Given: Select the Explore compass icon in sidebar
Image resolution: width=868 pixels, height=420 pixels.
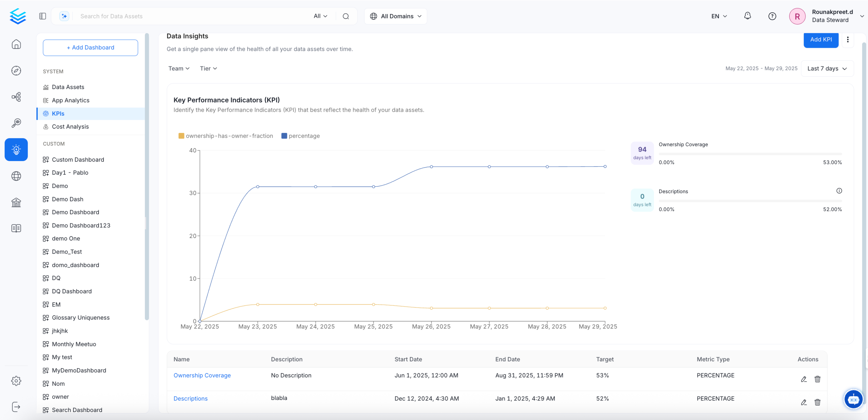Looking at the screenshot, I should click(x=16, y=70).
